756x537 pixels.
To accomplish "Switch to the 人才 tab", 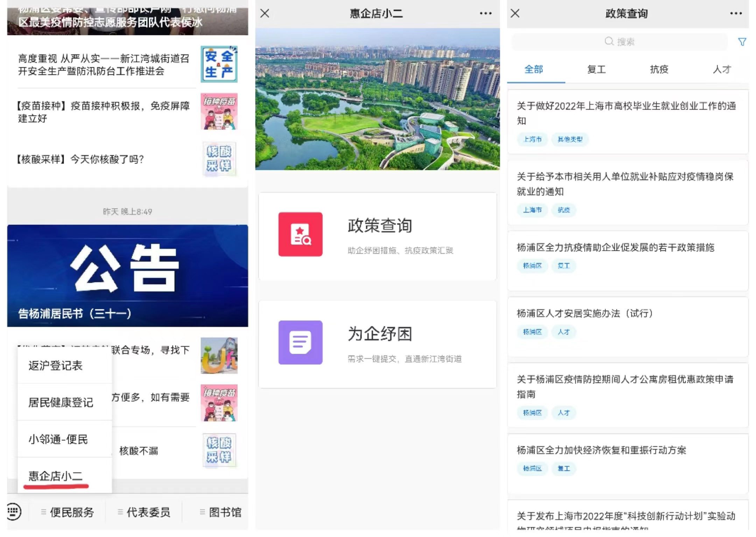I will 722,69.
